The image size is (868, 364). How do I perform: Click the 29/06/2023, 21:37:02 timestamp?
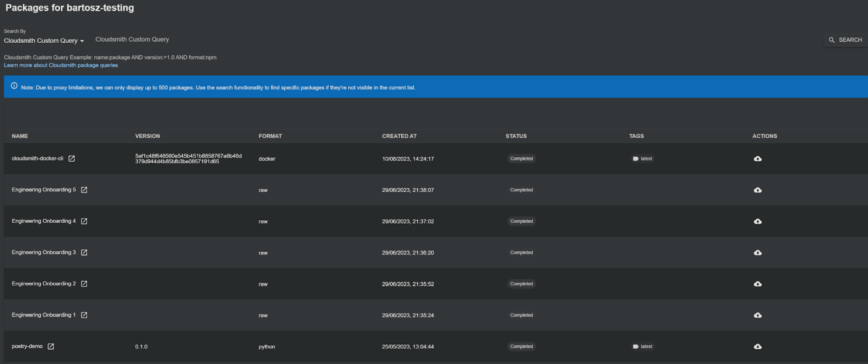pos(408,221)
